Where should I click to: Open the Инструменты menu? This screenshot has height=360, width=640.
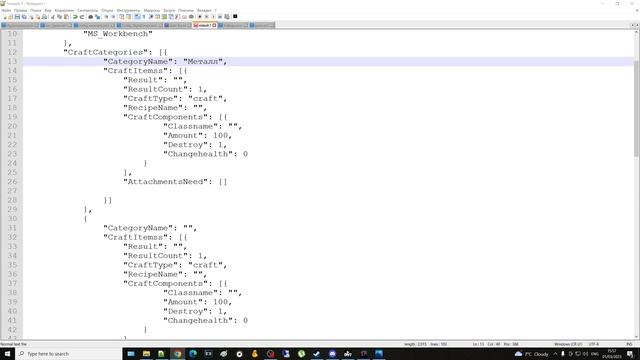point(128,10)
